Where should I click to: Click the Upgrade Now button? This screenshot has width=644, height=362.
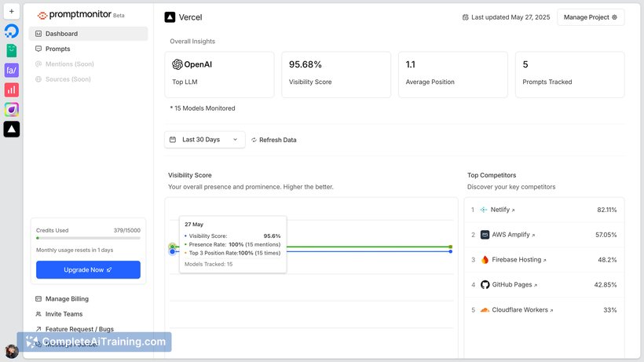pos(88,269)
